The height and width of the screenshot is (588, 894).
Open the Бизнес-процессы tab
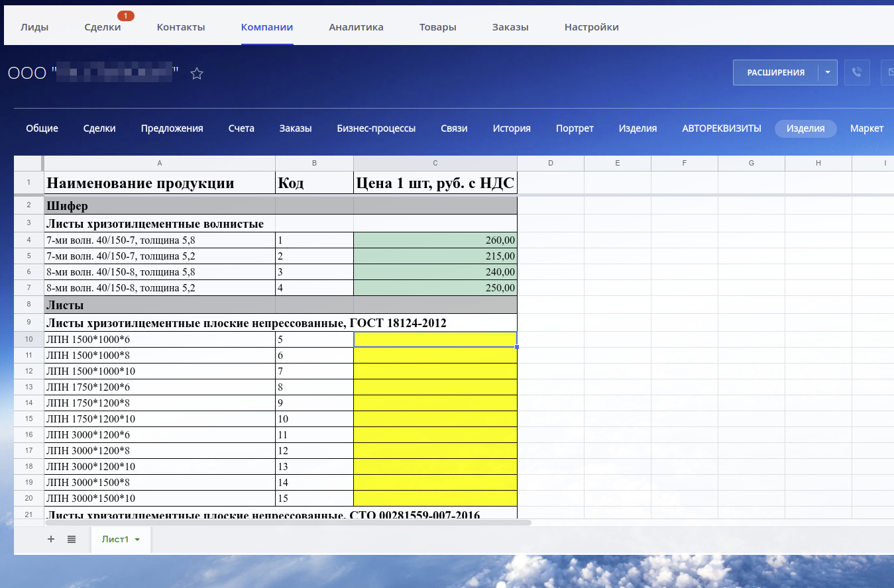(376, 128)
